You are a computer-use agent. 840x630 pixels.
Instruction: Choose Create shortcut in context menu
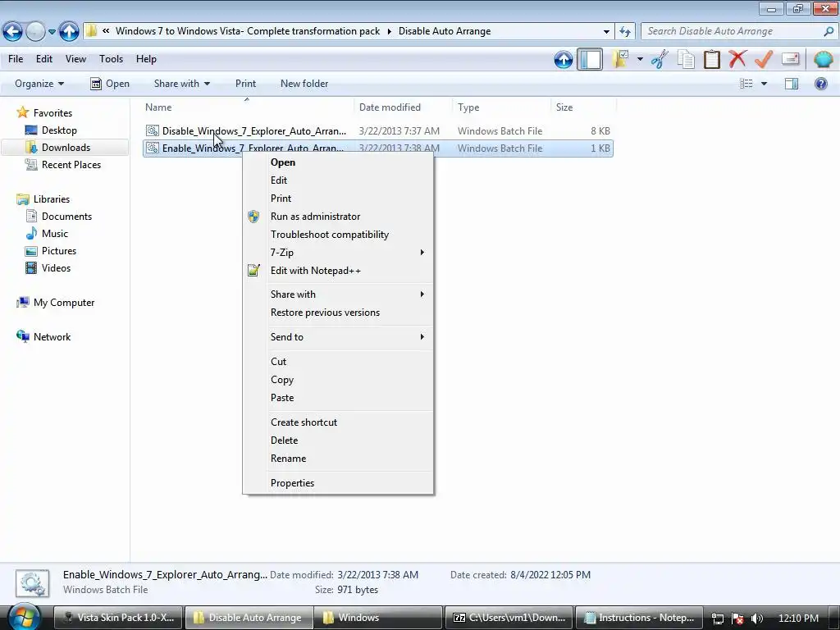(338, 422)
